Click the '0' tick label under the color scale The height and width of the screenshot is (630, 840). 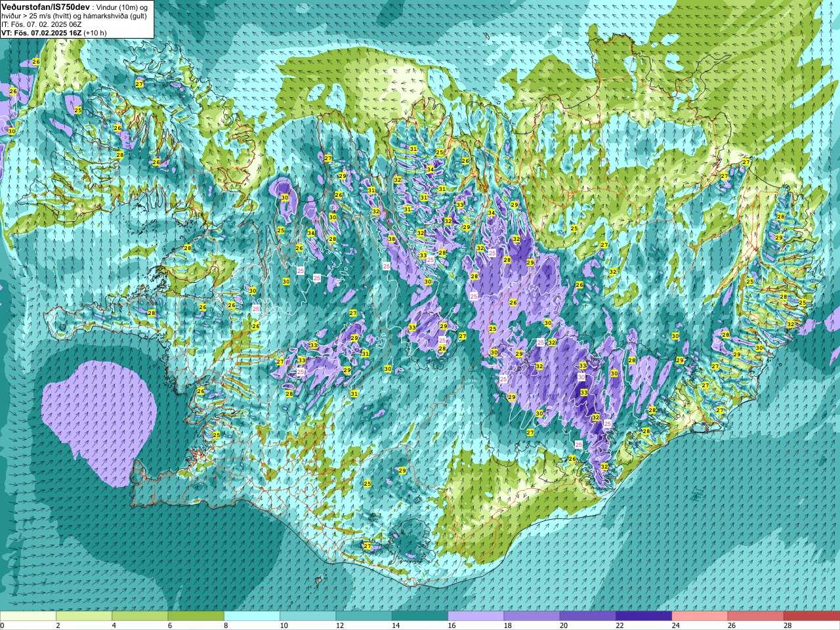(3, 625)
